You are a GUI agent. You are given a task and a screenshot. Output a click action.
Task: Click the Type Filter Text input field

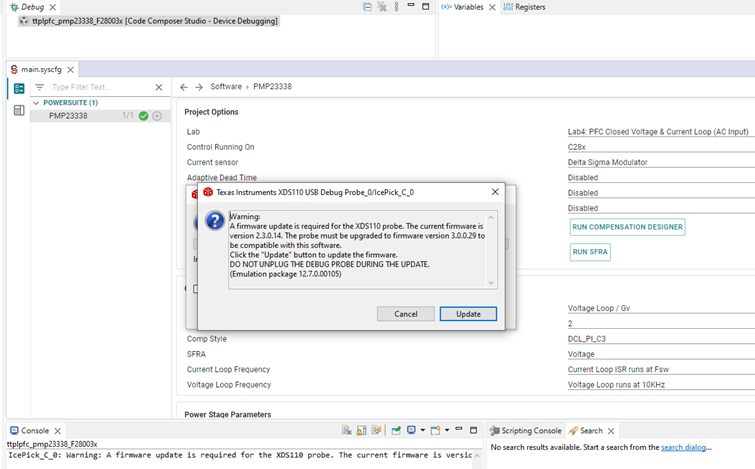click(x=98, y=88)
